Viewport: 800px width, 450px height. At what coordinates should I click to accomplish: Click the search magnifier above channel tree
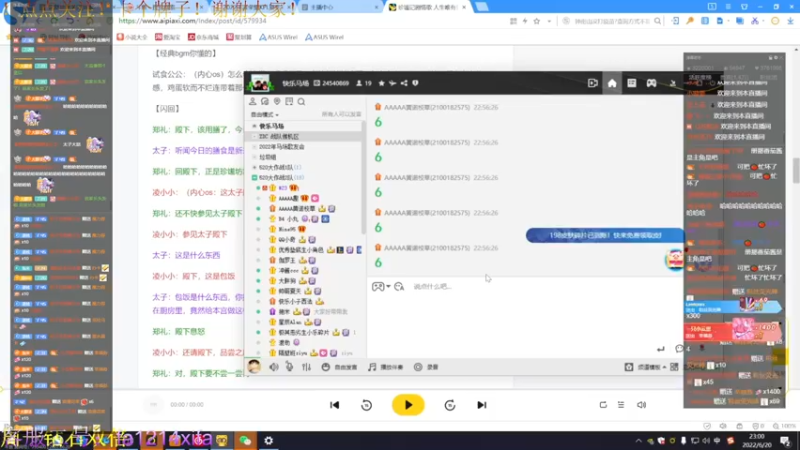tap(302, 102)
